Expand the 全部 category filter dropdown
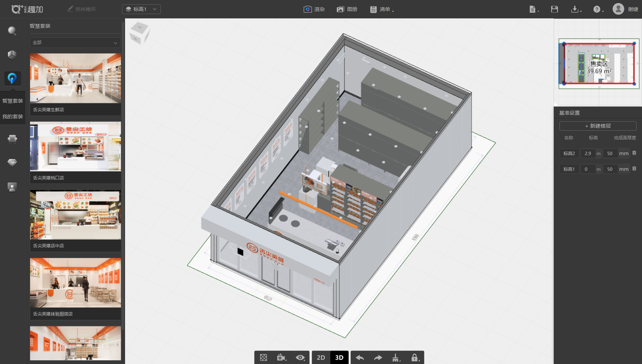642x364 pixels. tap(75, 43)
